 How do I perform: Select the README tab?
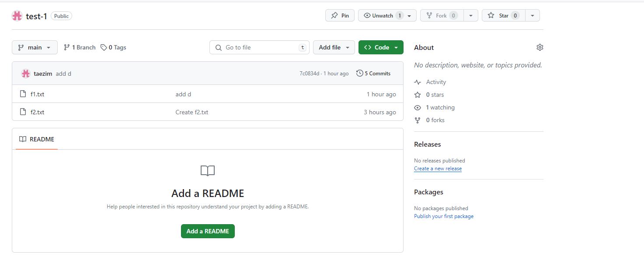tap(37, 139)
